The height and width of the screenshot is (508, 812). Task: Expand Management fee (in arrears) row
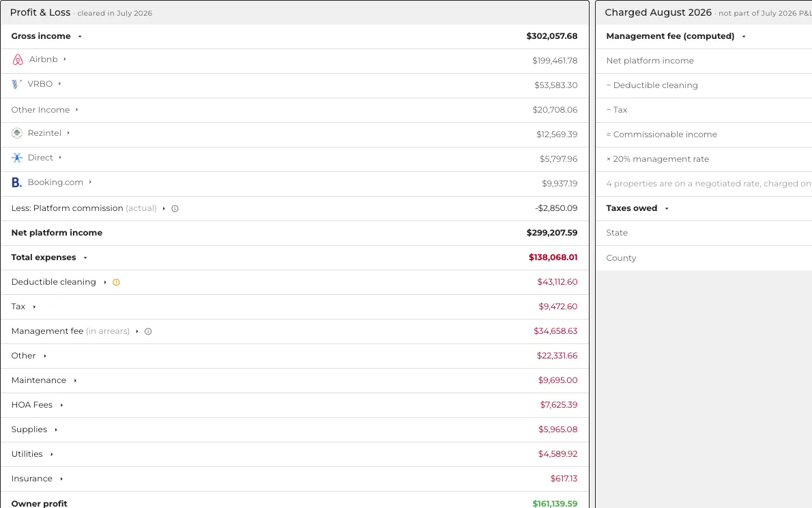pyautogui.click(x=136, y=331)
